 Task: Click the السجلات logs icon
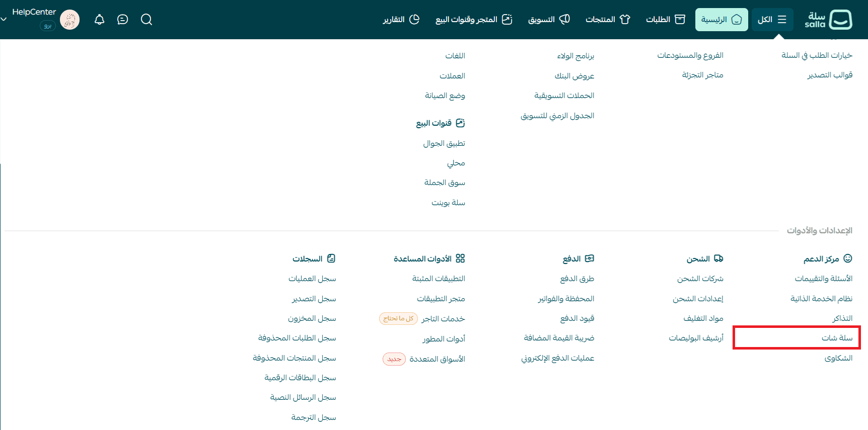tap(331, 259)
